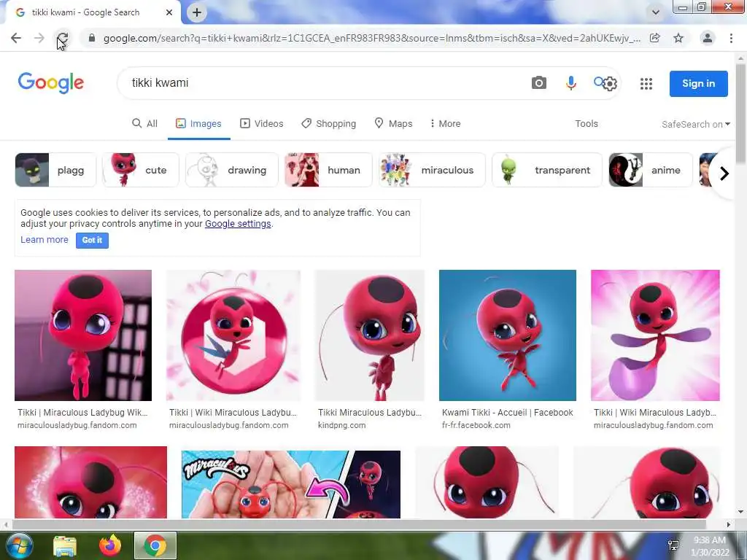Select the Images tab
Screen dimensions: 747x560
pyautogui.click(x=198, y=123)
